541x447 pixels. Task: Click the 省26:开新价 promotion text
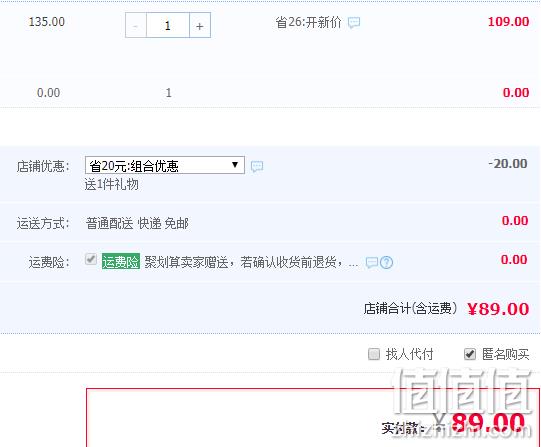(308, 22)
